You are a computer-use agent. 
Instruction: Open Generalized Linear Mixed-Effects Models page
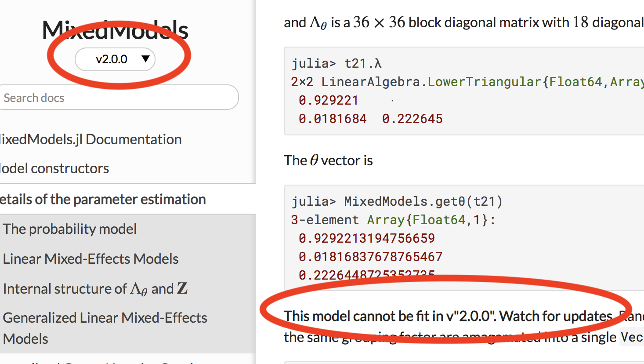105,328
